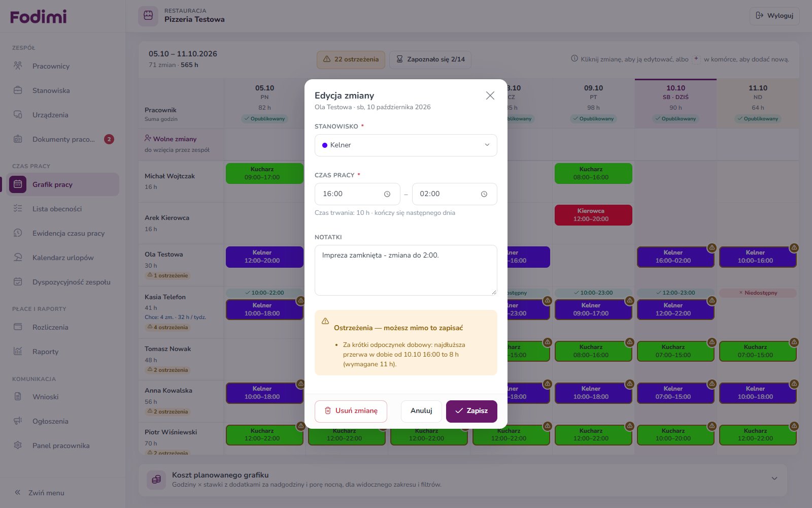This screenshot has width=812, height=508.
Task: Click the Dyspozycyjność zespołu icon
Action: coord(18,282)
